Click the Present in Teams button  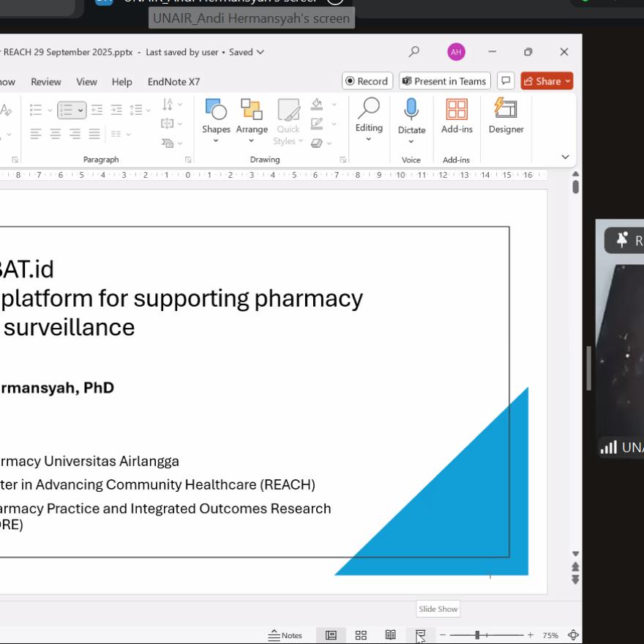pos(444,81)
